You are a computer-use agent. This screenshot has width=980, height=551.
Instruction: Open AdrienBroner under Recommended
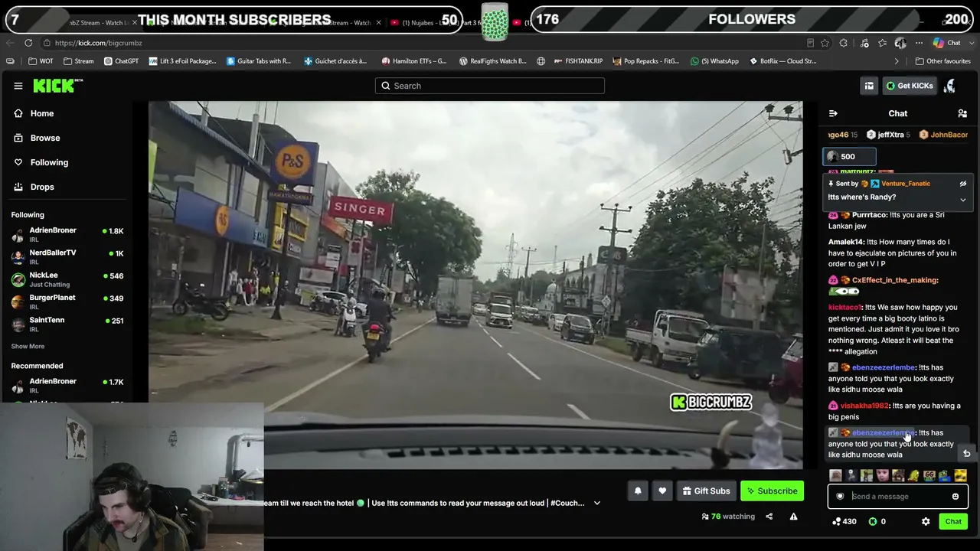coord(67,385)
